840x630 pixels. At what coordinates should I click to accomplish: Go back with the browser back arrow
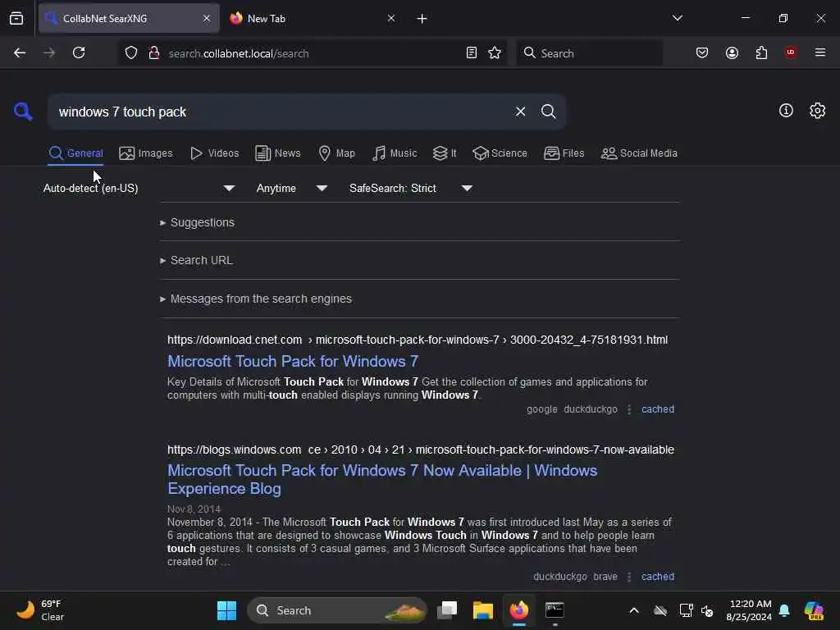click(20, 53)
